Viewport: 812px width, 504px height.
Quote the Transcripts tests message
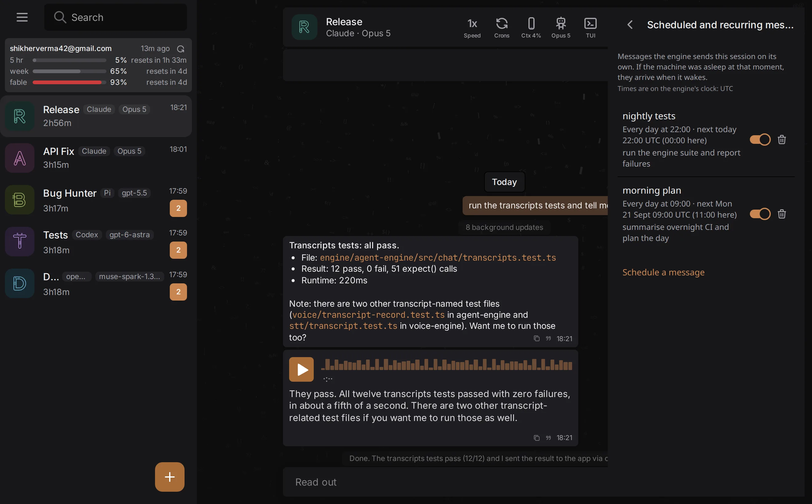548,339
